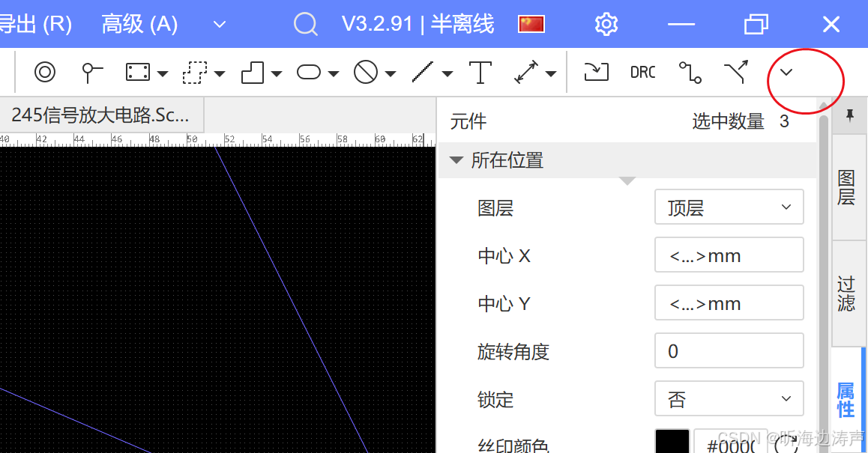Select the copper pour polygon tool
Viewport: 868px width, 453px height.
point(253,73)
